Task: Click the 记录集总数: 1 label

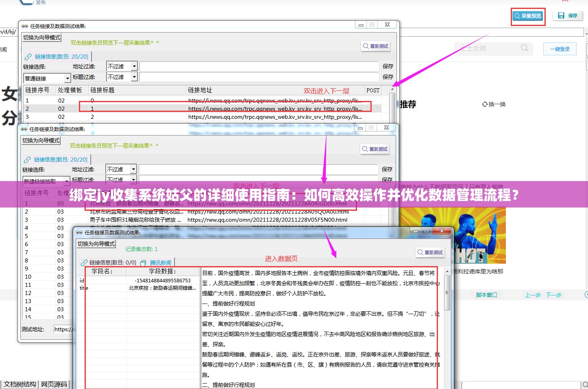Action: [142, 249]
